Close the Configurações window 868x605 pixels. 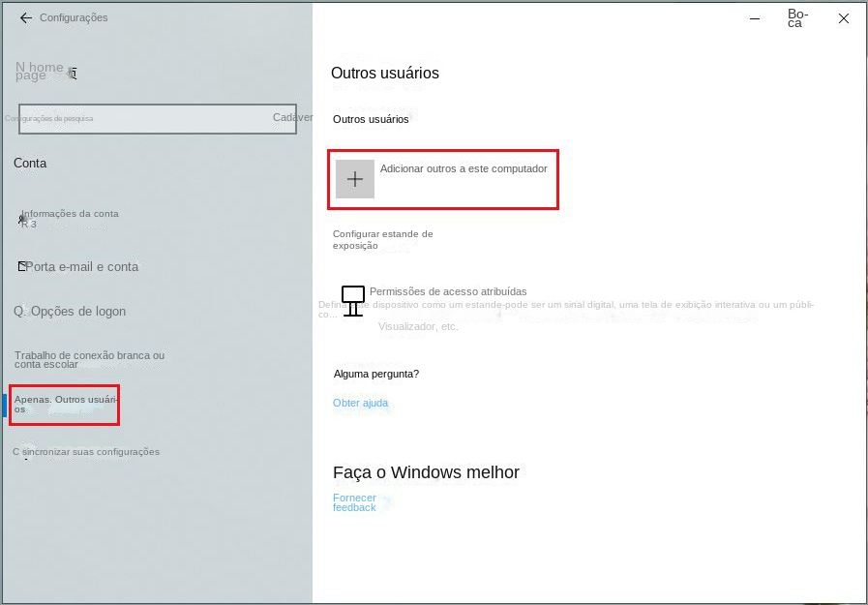844,17
